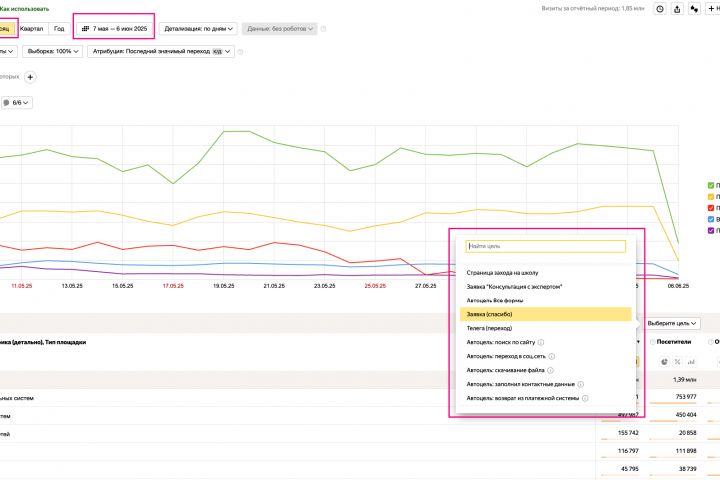Toggle the green legend checkbox

coord(710,185)
